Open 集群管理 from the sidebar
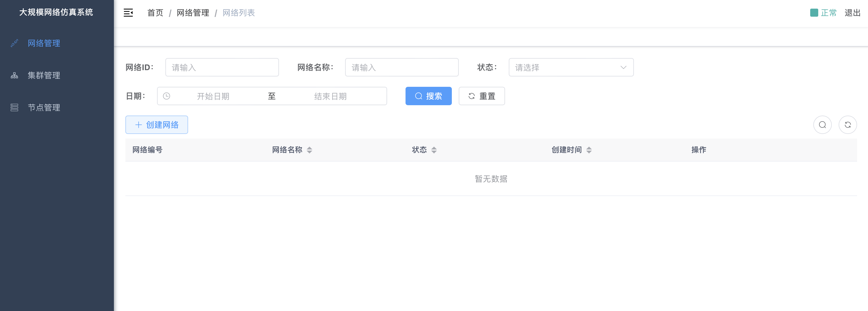868x311 pixels. point(44,75)
